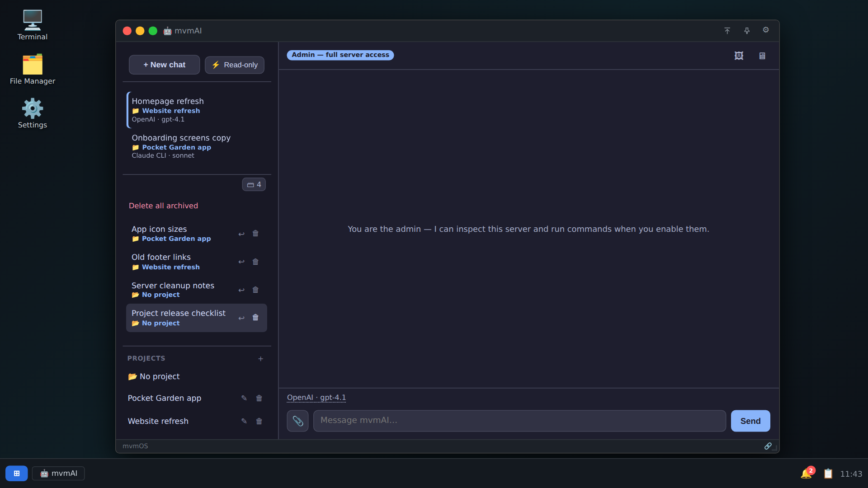
Task: Click the mvmAI taskbar entry
Action: 58,474
